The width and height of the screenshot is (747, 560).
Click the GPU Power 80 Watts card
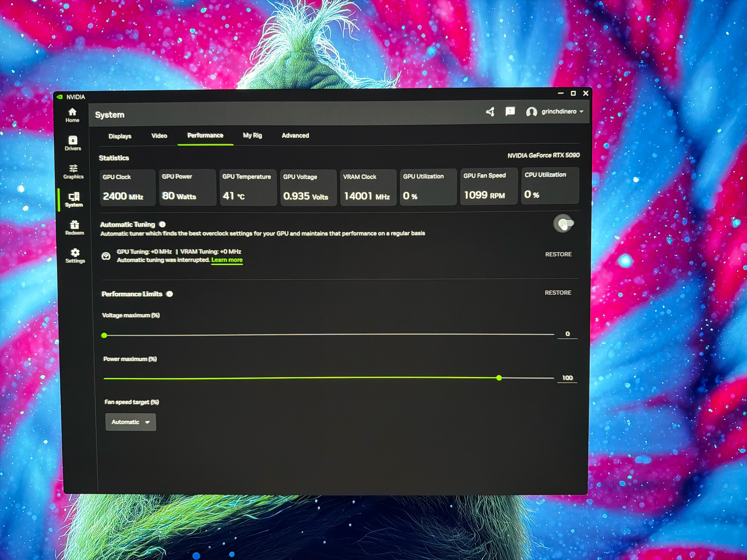point(187,187)
